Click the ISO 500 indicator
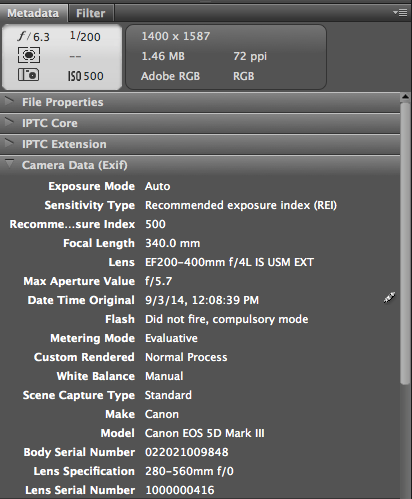 [x=86, y=76]
